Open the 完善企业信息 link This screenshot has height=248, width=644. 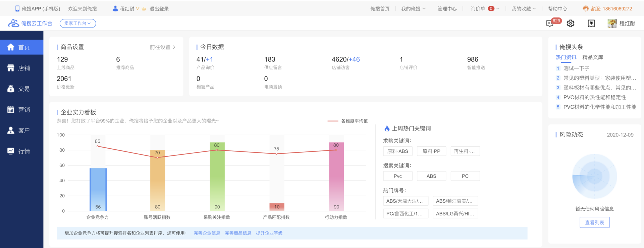coord(207,233)
